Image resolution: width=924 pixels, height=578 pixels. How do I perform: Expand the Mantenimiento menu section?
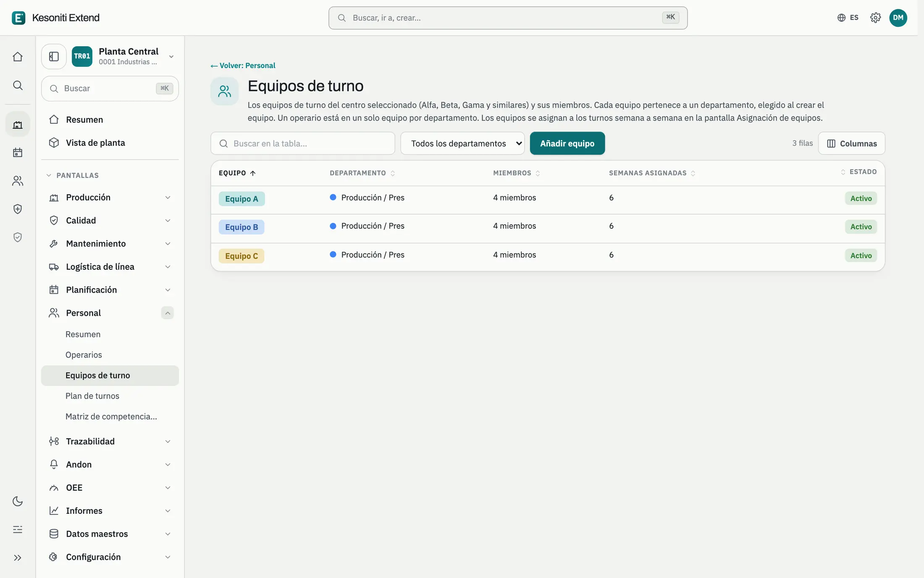[110, 244]
